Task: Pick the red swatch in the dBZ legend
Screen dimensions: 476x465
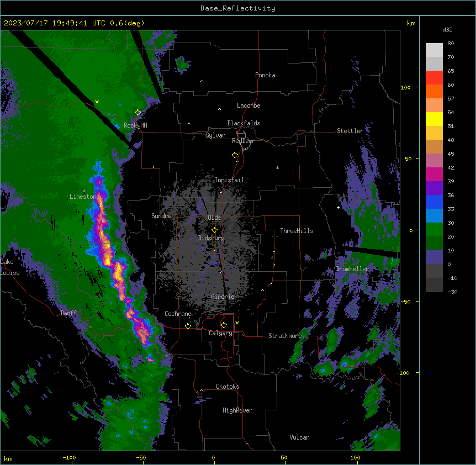Action: point(434,77)
